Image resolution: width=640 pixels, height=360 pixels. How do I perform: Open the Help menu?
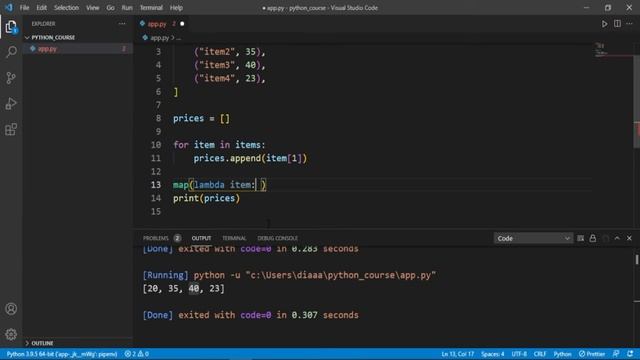176,8
